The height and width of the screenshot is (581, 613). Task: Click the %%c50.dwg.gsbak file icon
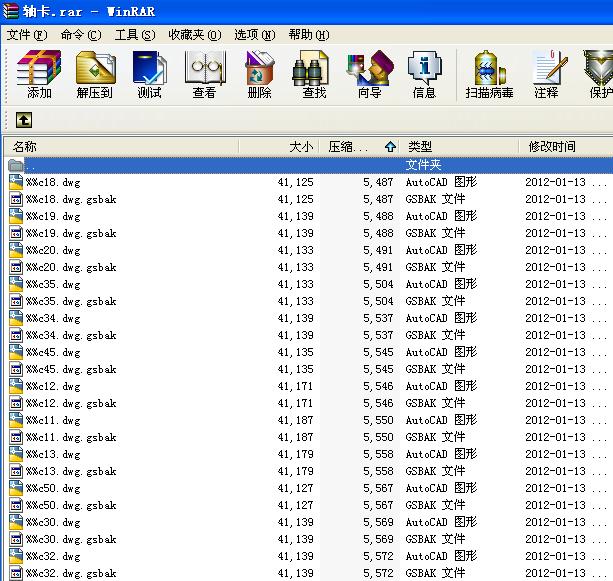[x=16, y=505]
